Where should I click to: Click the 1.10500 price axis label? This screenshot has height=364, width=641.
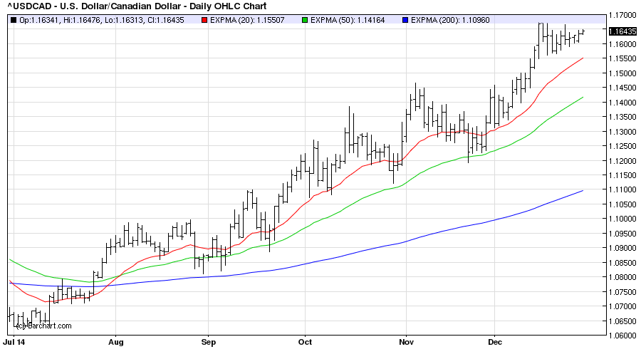(622, 204)
